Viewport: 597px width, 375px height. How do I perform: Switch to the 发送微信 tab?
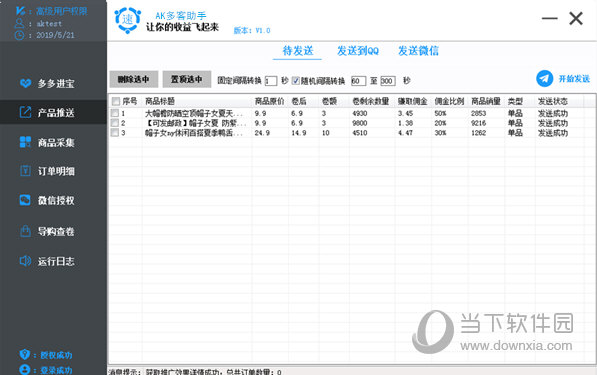pos(418,51)
